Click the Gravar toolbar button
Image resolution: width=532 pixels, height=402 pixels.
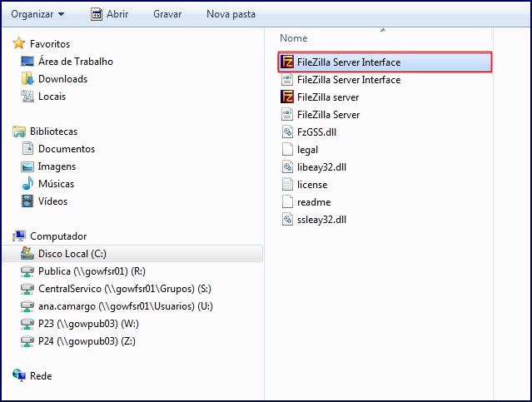tap(167, 14)
